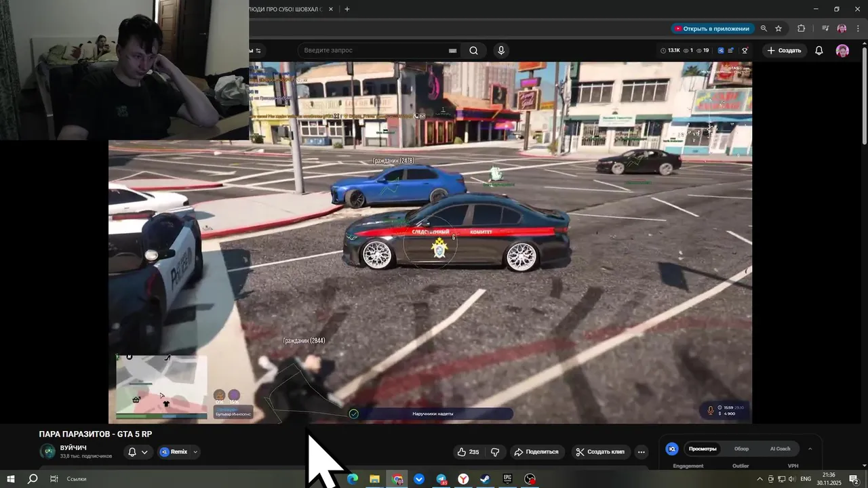Click the Создать create button

pos(784,51)
